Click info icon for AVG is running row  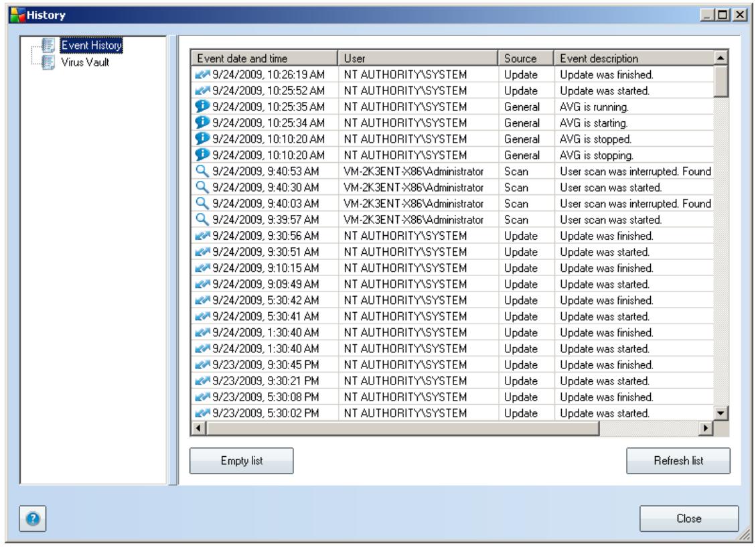[x=202, y=106]
